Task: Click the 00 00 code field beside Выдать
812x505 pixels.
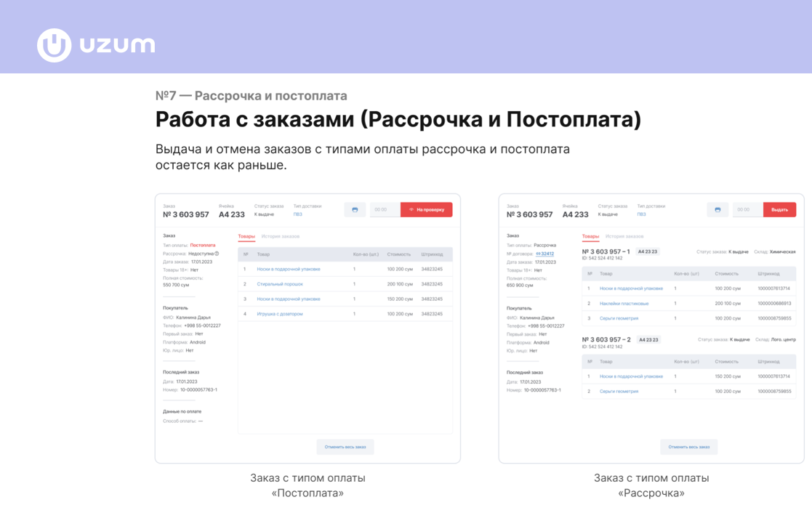Action: 747,209
